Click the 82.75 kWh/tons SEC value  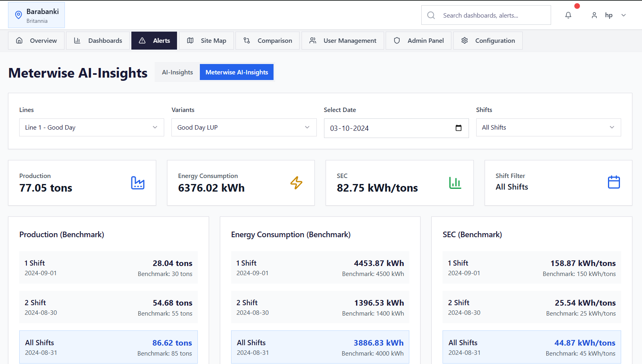pyautogui.click(x=377, y=188)
